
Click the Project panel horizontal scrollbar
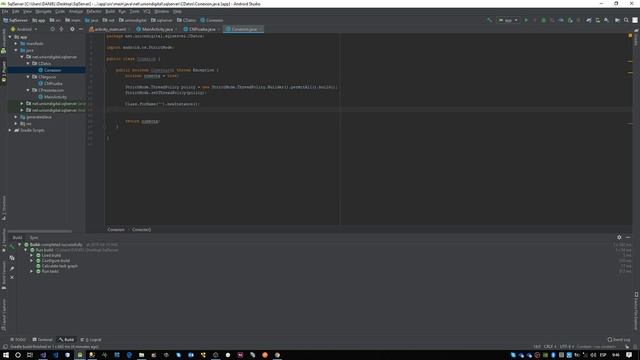click(x=40, y=231)
